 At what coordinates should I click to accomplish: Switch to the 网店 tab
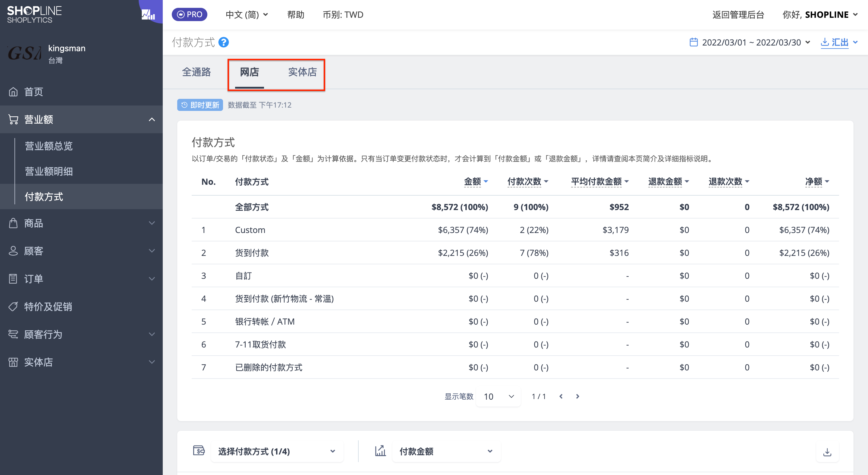(x=249, y=72)
